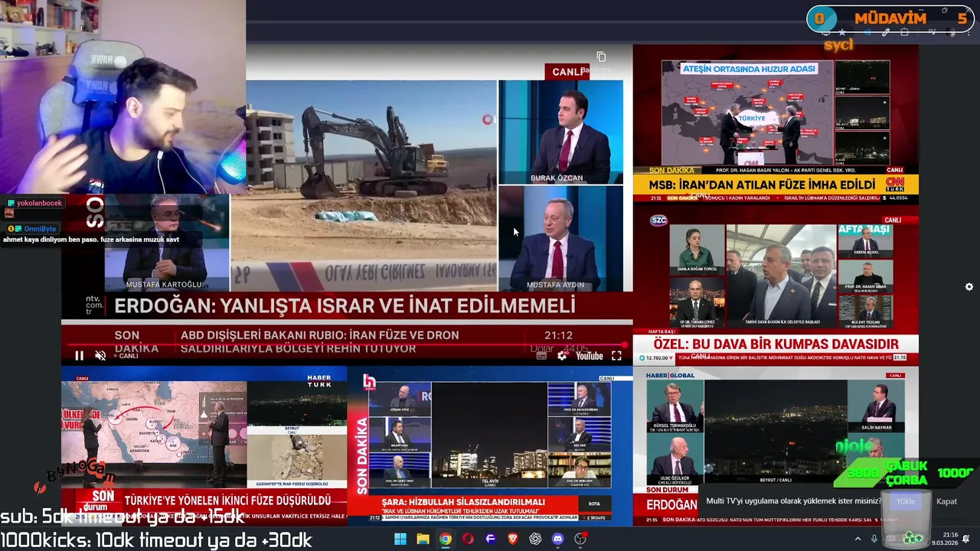980x551 pixels.
Task: Open ChatGPT app from taskbar
Action: point(535,539)
